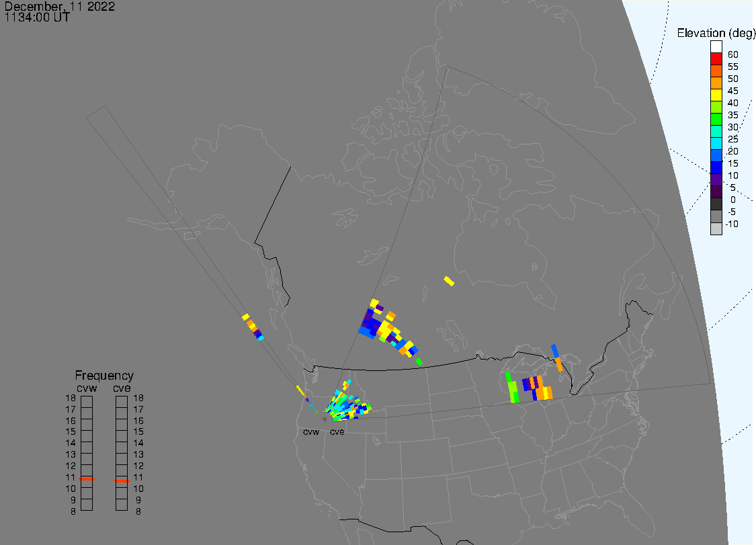Click the "Frequency" heading

click(104, 375)
